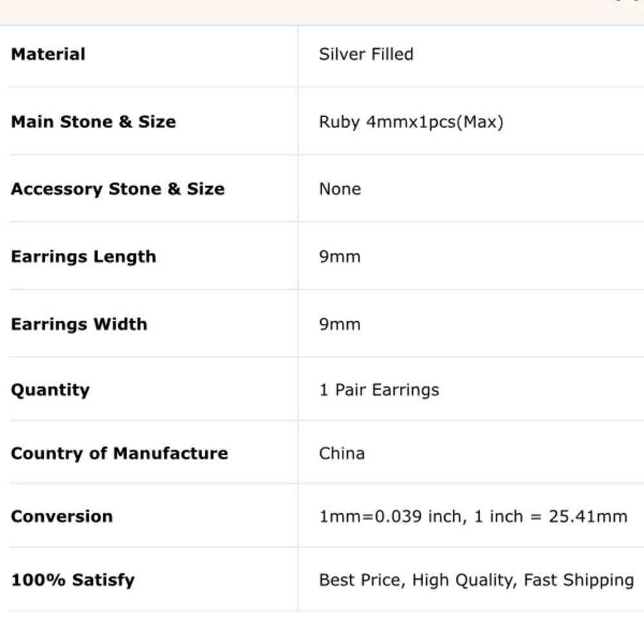Viewport: 644px width, 644px height.
Task: Click the Earrings Width label
Action: pyautogui.click(x=79, y=324)
